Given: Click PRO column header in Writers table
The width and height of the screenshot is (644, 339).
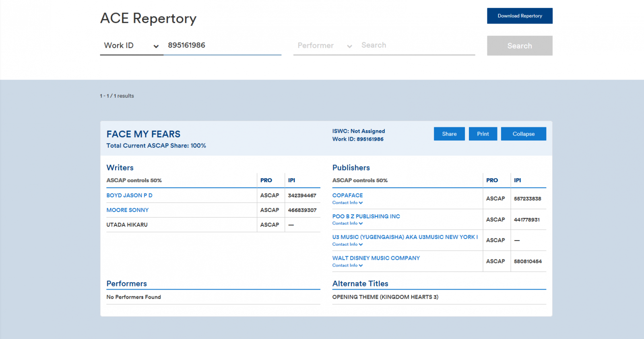Looking at the screenshot, I should 266,180.
